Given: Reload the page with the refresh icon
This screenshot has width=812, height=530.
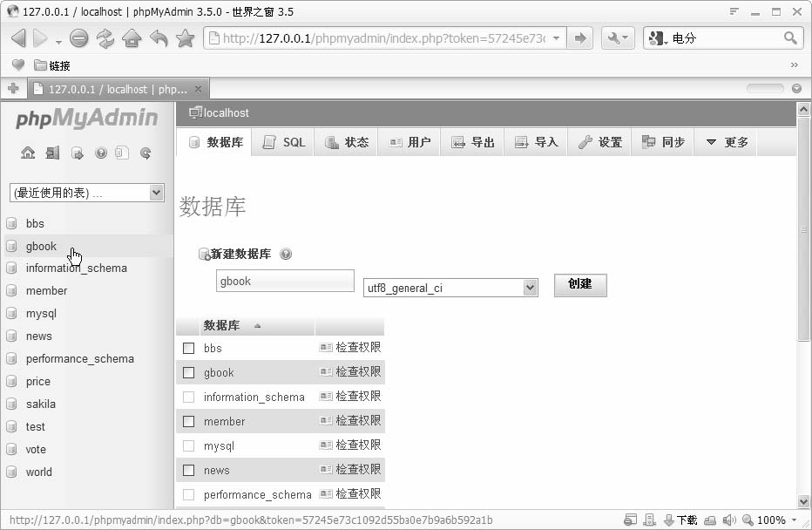Looking at the screenshot, I should 105,38.
